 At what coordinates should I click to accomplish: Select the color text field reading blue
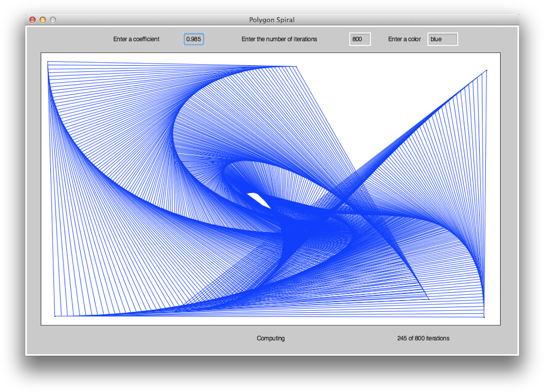point(442,39)
